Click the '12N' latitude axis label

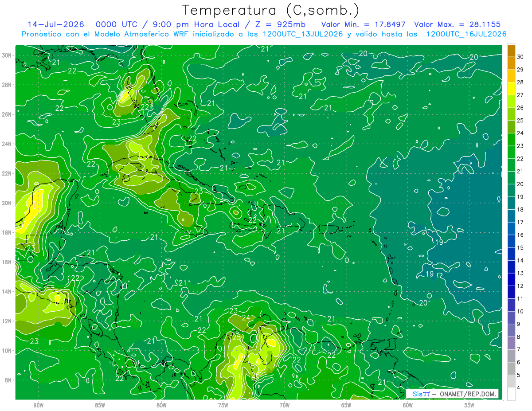(x=8, y=321)
